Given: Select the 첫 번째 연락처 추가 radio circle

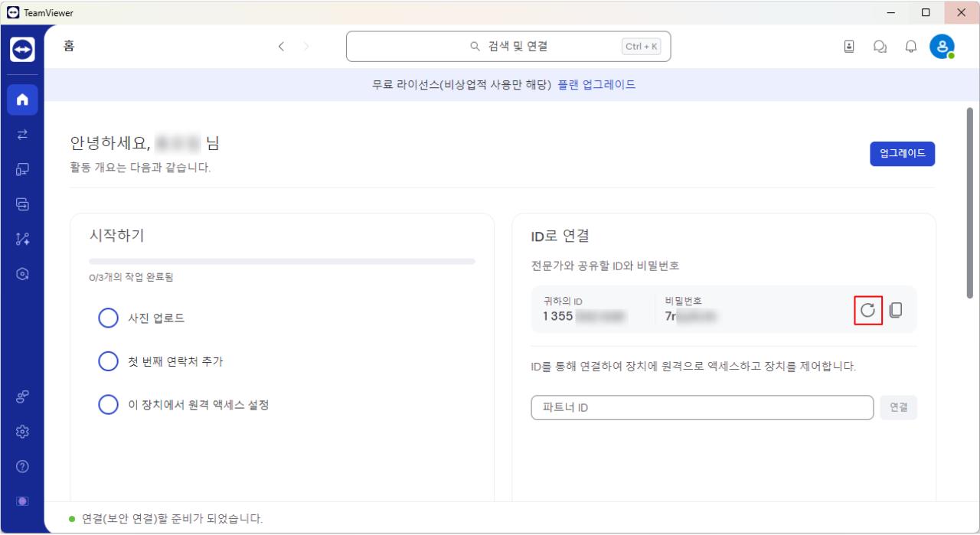Looking at the screenshot, I should tap(108, 360).
